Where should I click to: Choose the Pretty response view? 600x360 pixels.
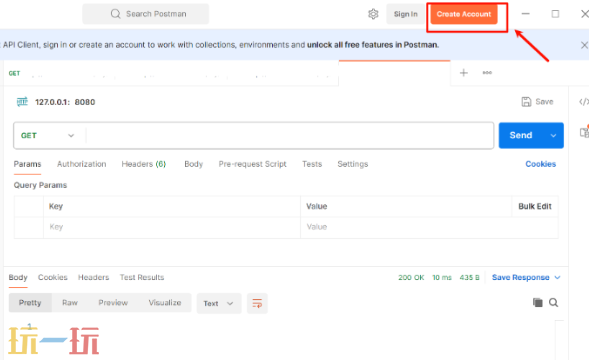click(x=30, y=303)
